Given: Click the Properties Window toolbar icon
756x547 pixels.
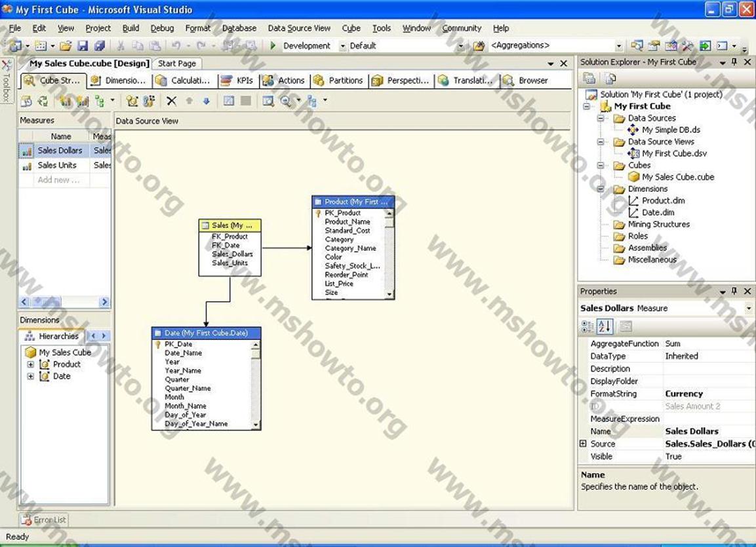Looking at the screenshot, I should (x=654, y=46).
